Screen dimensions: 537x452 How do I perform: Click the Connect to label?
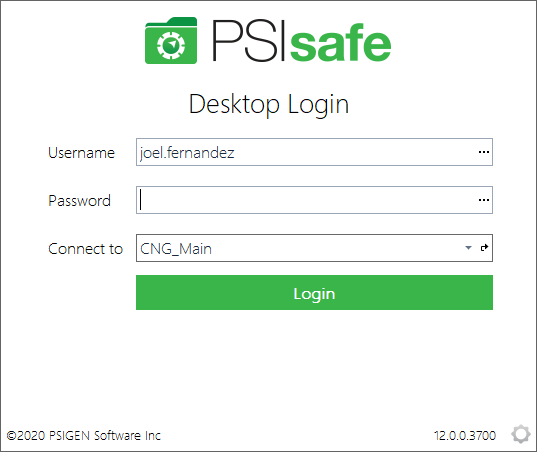click(85, 249)
